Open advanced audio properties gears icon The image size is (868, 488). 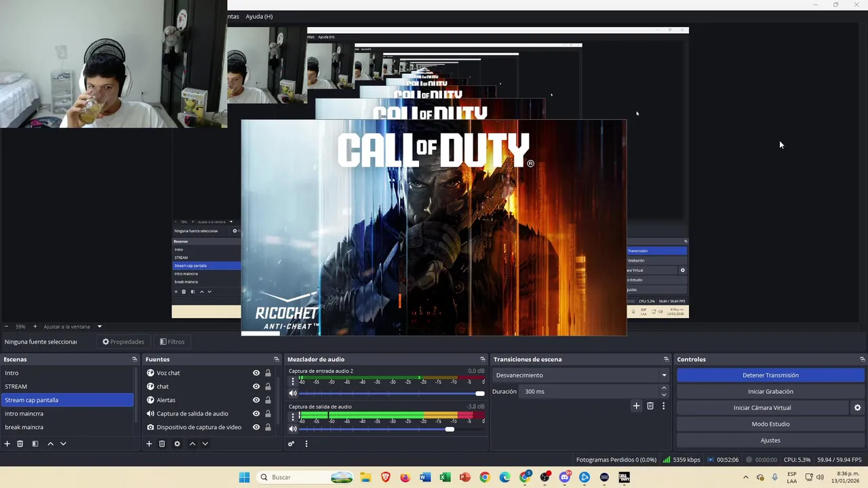291,444
